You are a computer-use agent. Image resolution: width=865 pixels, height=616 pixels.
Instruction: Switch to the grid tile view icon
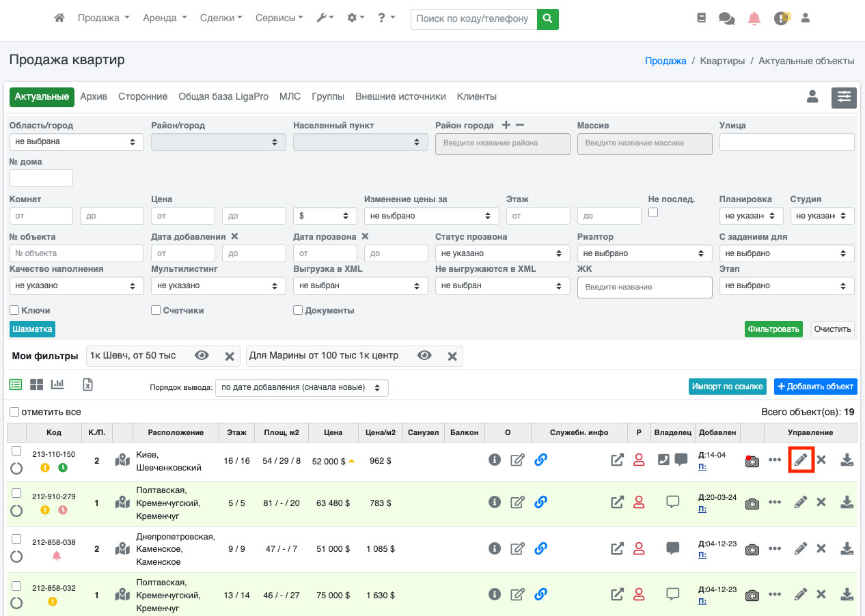pyautogui.click(x=36, y=384)
